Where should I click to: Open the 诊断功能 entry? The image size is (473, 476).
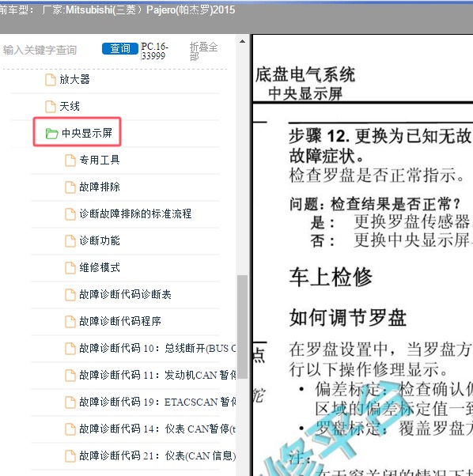pos(100,240)
